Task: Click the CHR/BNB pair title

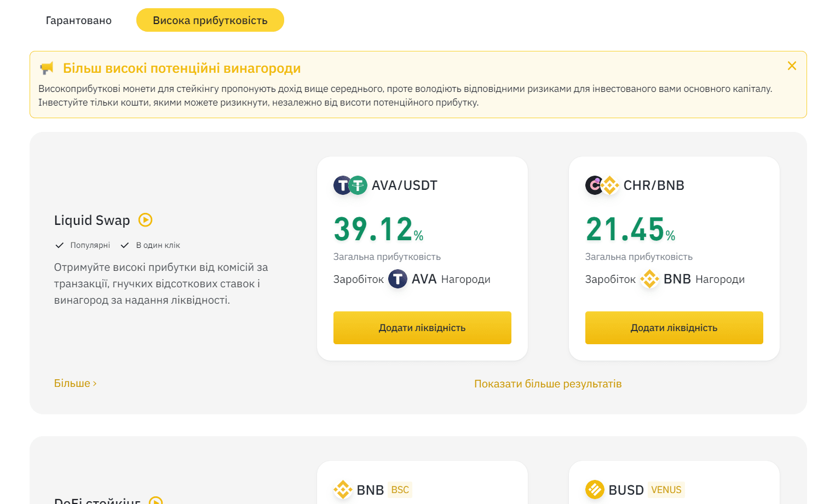Action: pyautogui.click(x=654, y=185)
